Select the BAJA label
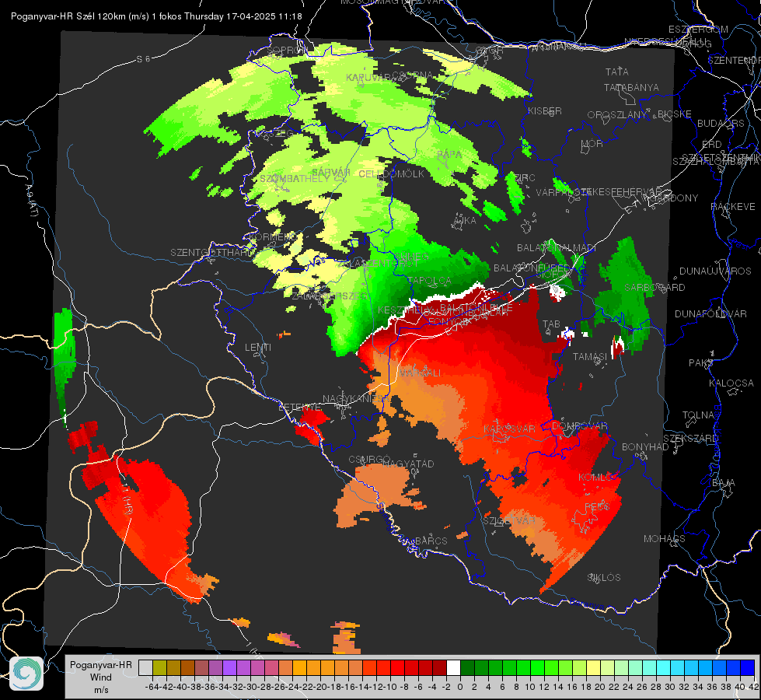761x700 pixels. click(724, 483)
